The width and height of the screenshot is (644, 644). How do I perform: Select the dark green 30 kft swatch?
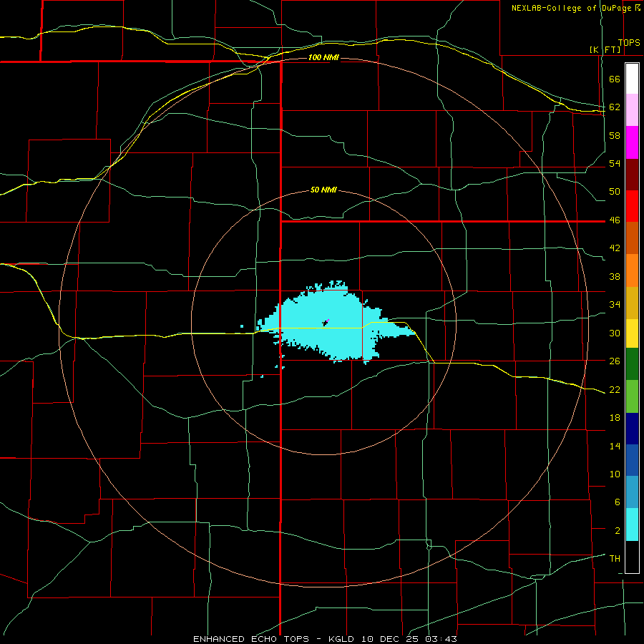point(632,364)
